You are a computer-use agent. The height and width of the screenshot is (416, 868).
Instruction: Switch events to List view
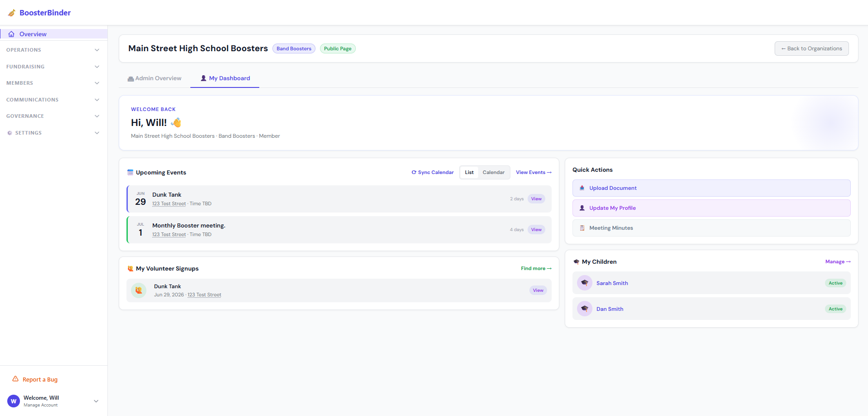(469, 172)
